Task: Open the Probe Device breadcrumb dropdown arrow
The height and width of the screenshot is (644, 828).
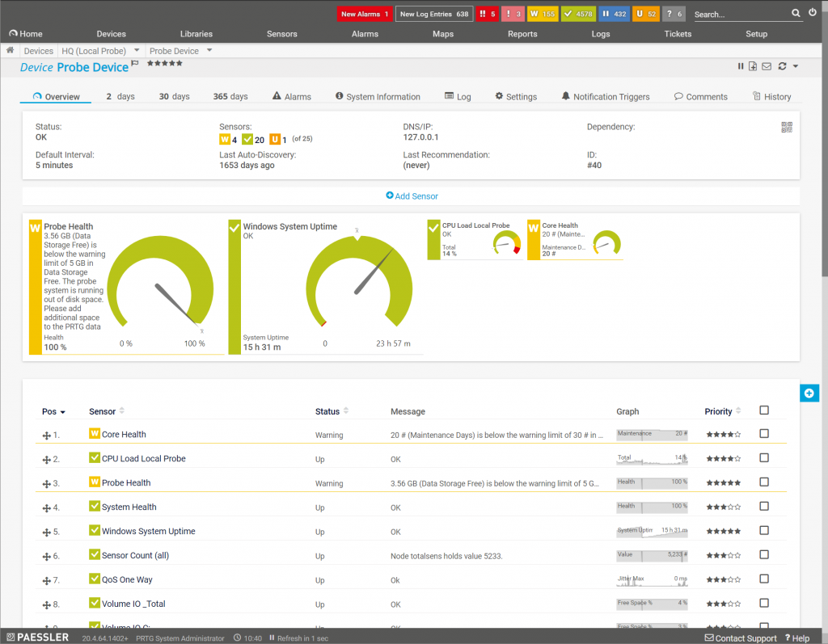Action: pyautogui.click(x=209, y=51)
